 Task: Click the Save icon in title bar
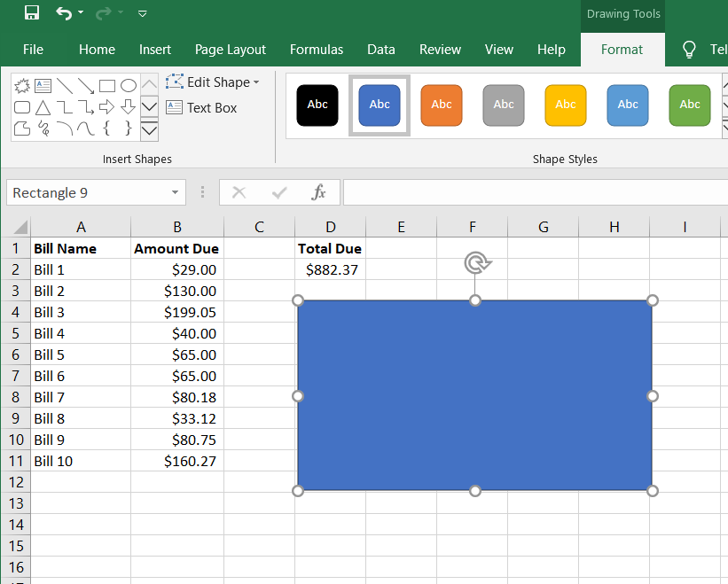click(x=32, y=12)
